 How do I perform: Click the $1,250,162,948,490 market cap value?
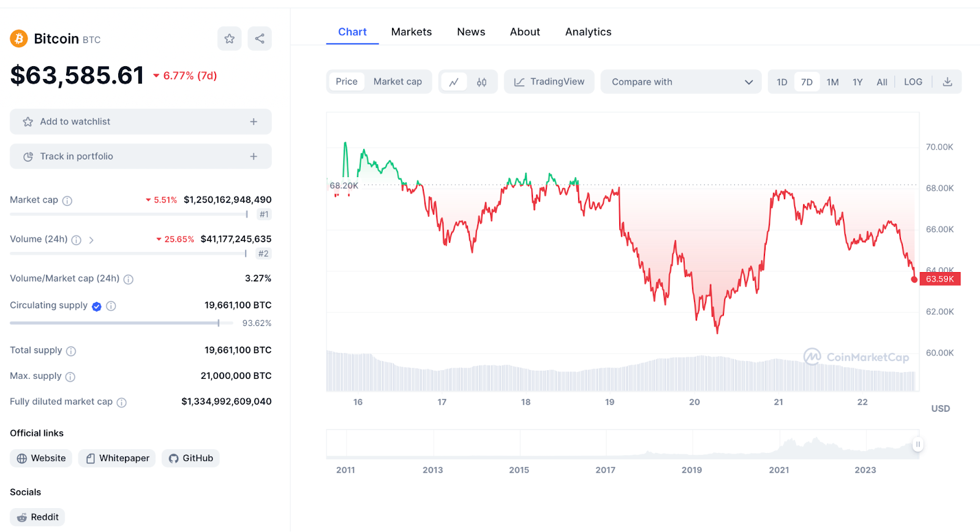227,200
